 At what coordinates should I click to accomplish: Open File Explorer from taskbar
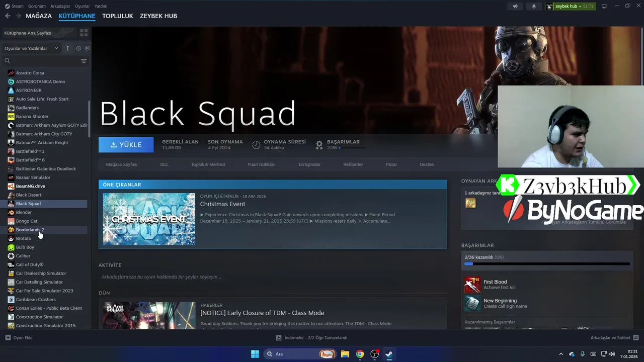pyautogui.click(x=345, y=354)
